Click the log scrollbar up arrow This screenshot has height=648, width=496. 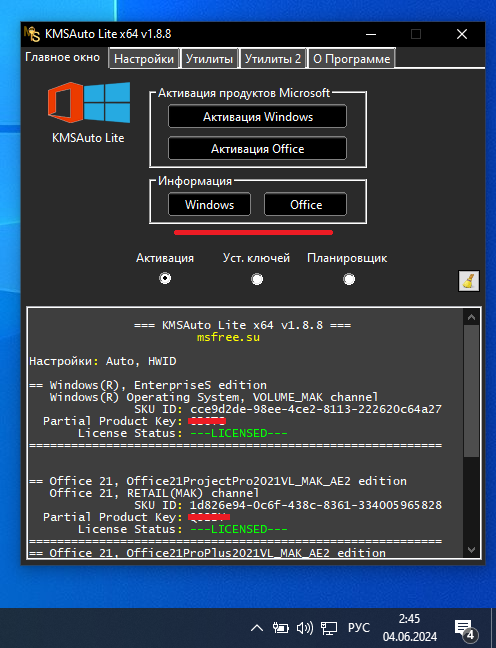coord(471,317)
